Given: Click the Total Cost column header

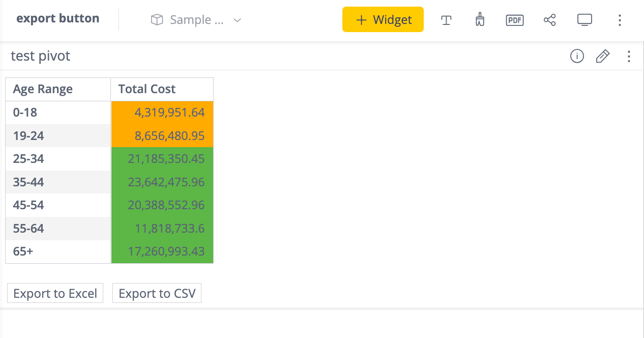Looking at the screenshot, I should click(x=147, y=89).
